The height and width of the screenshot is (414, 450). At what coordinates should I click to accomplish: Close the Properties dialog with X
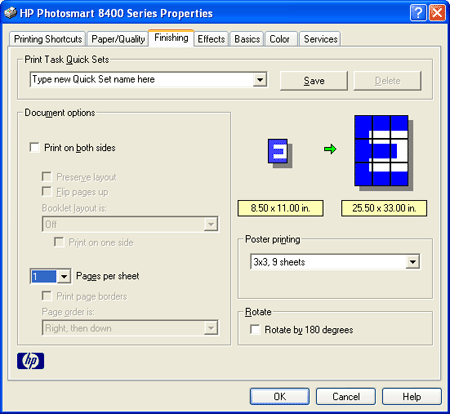pos(437,13)
